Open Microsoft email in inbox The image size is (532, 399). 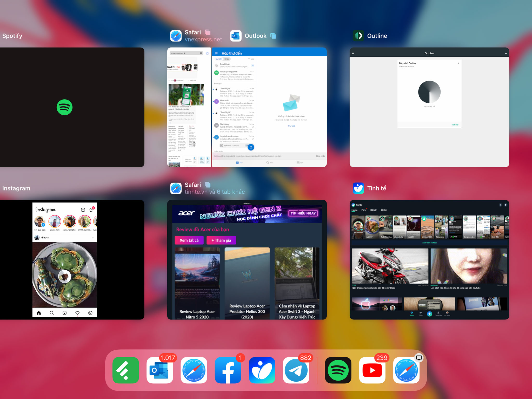pos(234,104)
